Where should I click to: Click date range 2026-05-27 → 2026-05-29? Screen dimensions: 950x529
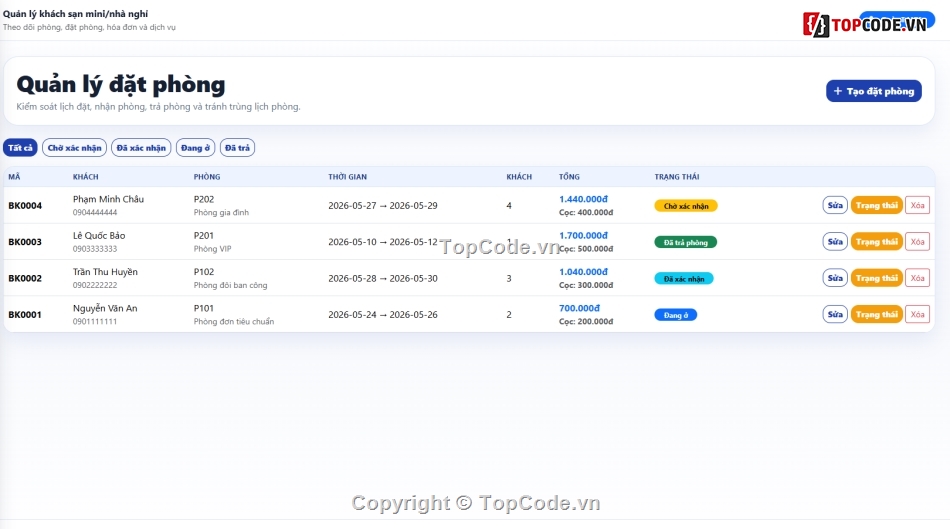click(383, 205)
